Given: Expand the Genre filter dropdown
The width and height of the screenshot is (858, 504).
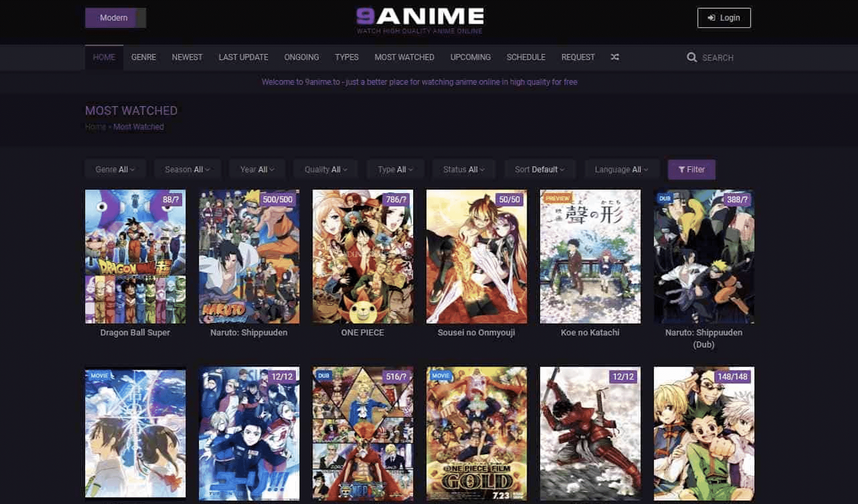Looking at the screenshot, I should tap(115, 170).
